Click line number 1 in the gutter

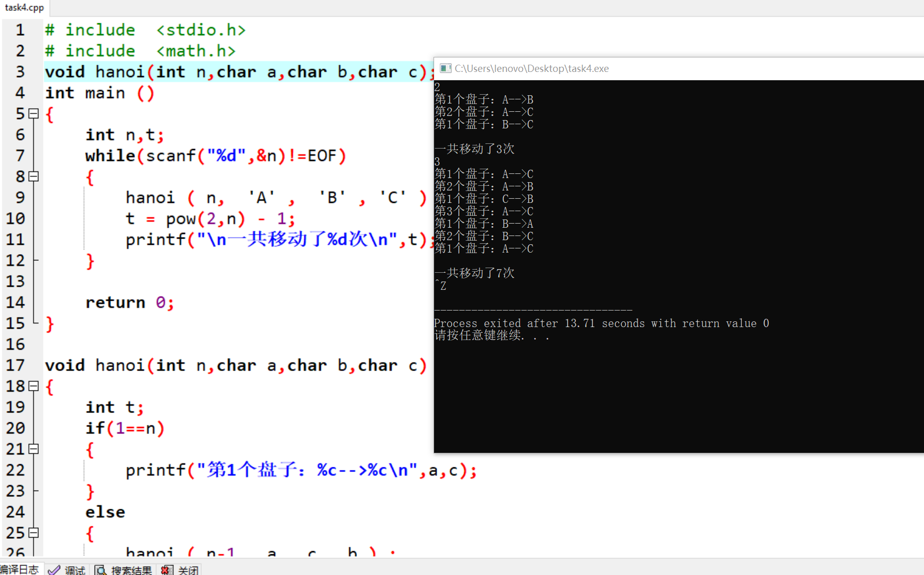20,30
